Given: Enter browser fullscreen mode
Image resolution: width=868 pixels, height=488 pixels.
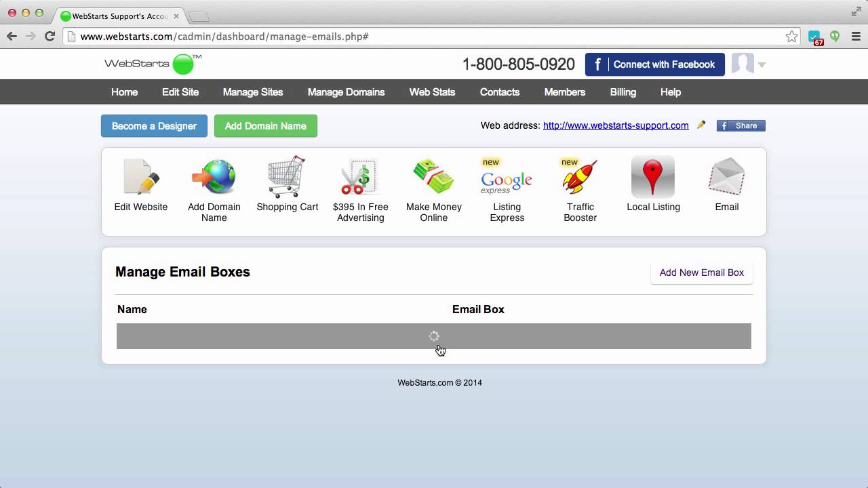Looking at the screenshot, I should [856, 12].
